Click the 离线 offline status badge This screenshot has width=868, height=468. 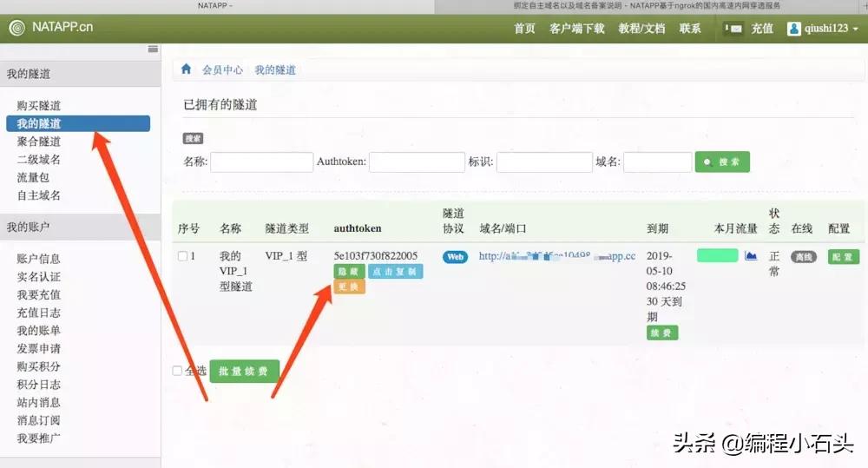pyautogui.click(x=803, y=257)
